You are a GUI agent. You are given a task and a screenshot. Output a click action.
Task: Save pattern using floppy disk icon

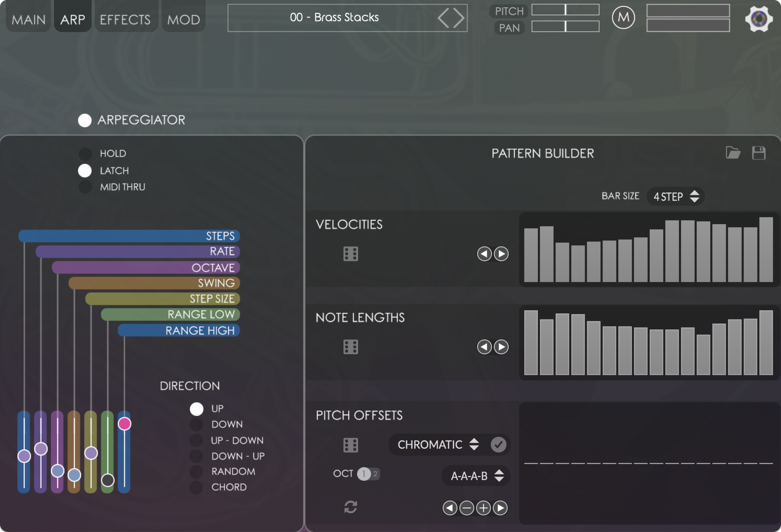point(759,153)
